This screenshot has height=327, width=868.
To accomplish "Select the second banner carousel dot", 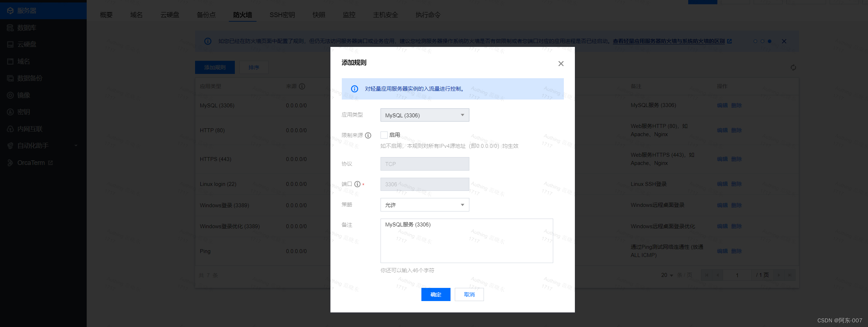I will click(x=762, y=41).
